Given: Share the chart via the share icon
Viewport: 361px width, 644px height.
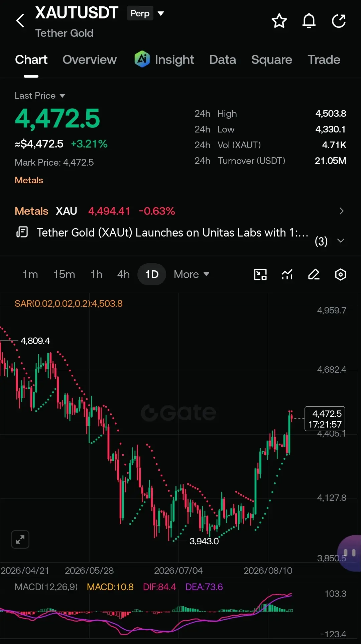Looking at the screenshot, I should tap(339, 21).
